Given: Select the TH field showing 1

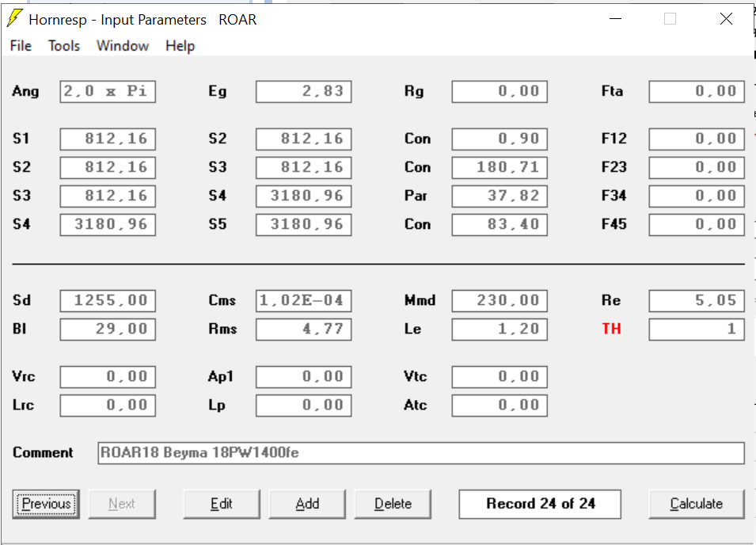Looking at the screenshot, I should coord(697,329).
